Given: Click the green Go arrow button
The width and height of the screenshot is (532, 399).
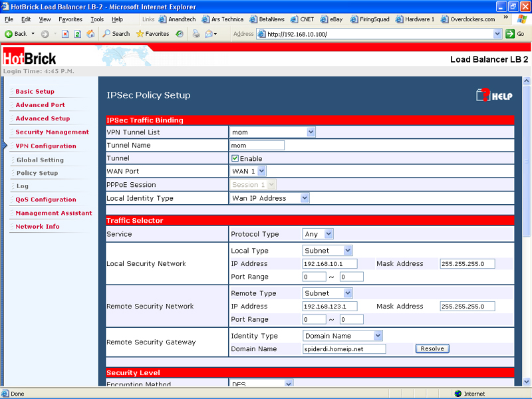Looking at the screenshot, I should (510, 34).
